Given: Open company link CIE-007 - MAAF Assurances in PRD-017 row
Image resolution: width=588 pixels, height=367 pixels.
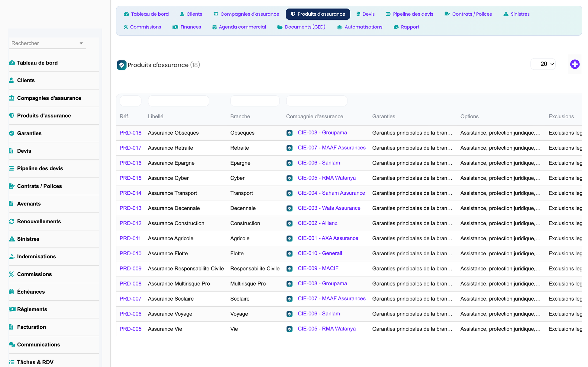Looking at the screenshot, I should tap(332, 148).
